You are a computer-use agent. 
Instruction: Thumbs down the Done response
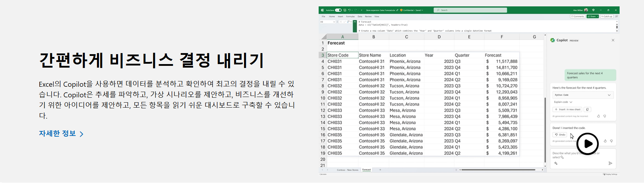coord(611,141)
